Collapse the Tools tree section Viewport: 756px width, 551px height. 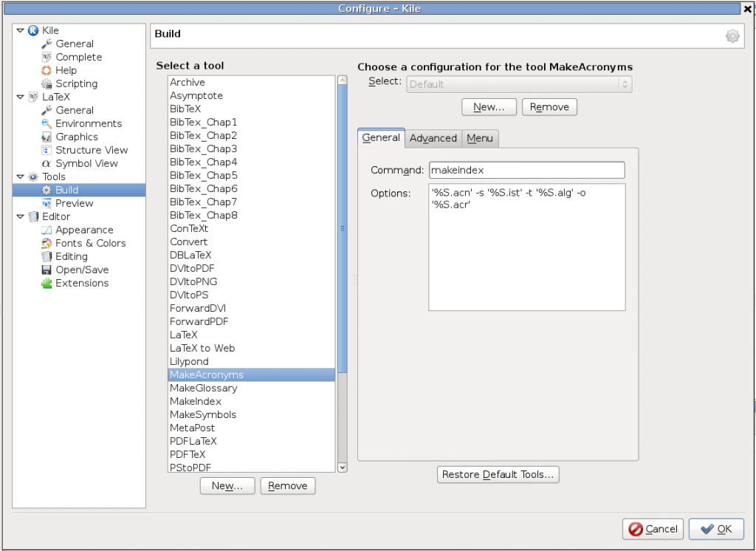(x=20, y=177)
